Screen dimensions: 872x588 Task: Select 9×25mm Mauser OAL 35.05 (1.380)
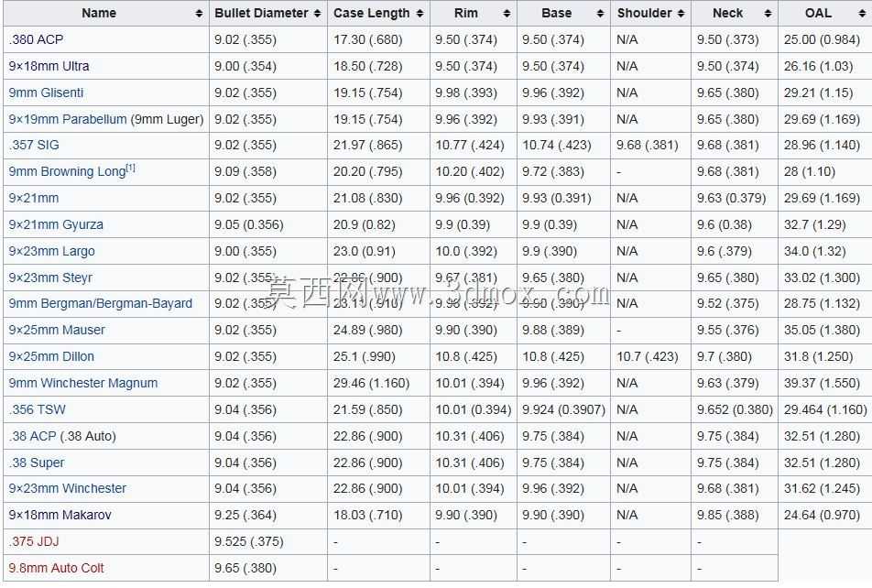822,330
